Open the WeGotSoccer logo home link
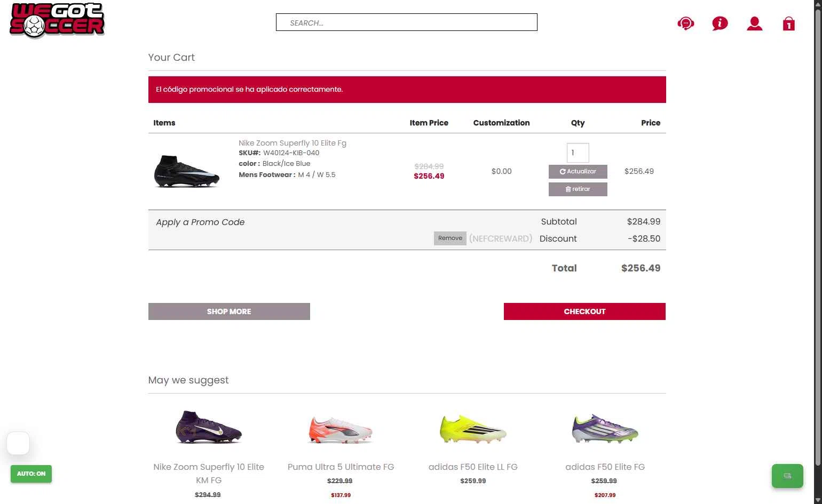The height and width of the screenshot is (504, 822). 57,20
